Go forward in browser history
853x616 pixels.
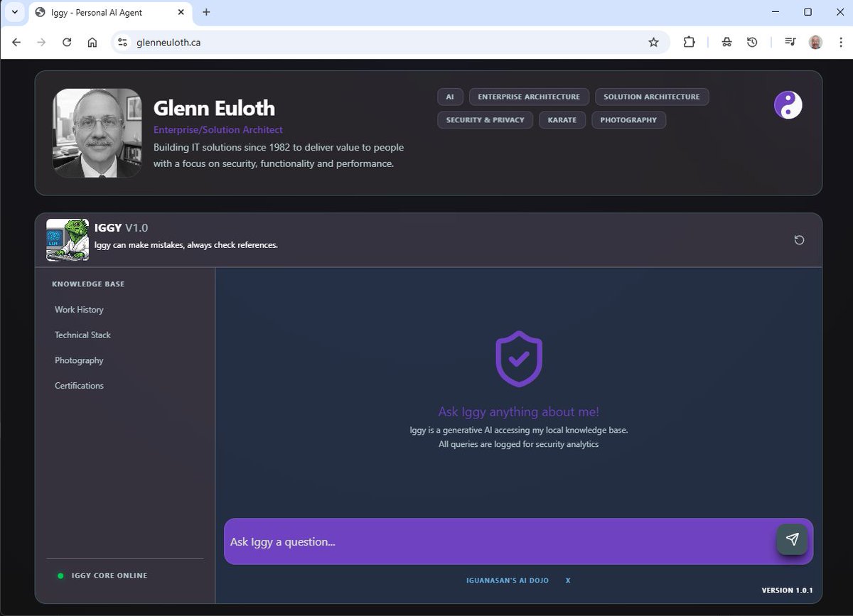(41, 43)
